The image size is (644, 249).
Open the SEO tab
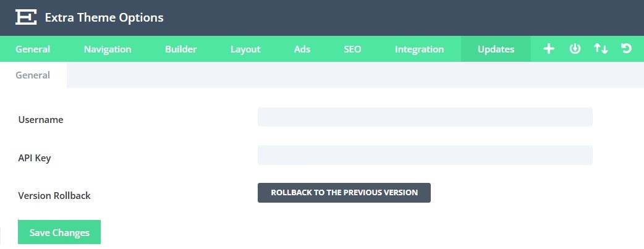click(x=352, y=49)
